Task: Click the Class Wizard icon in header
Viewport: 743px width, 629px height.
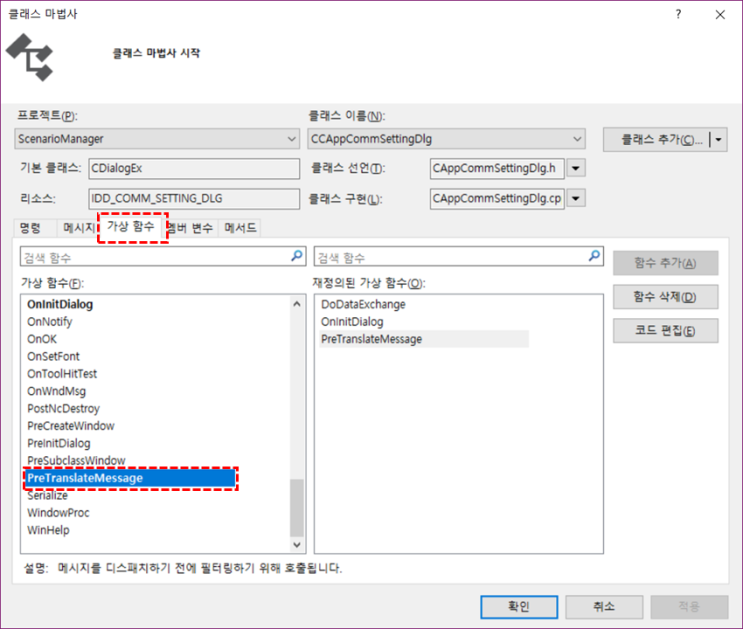Action: [30, 57]
